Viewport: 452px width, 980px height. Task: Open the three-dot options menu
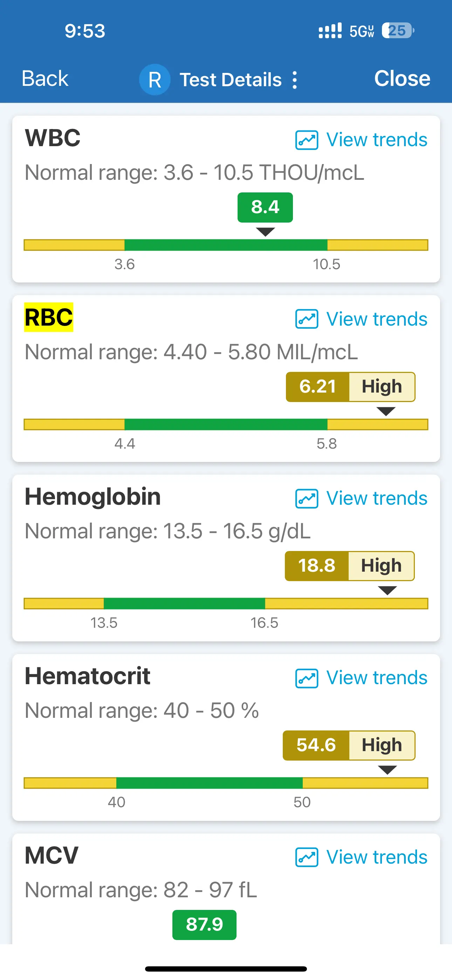[294, 80]
